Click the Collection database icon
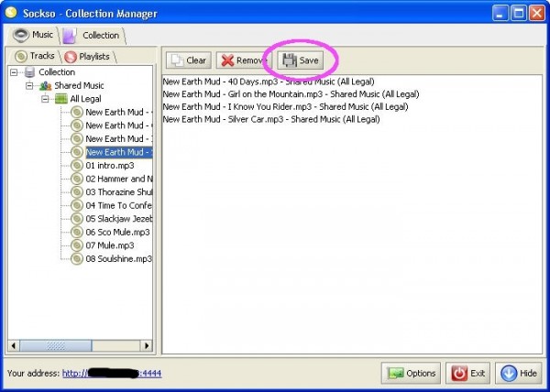The width and height of the screenshot is (550, 392). (x=30, y=72)
